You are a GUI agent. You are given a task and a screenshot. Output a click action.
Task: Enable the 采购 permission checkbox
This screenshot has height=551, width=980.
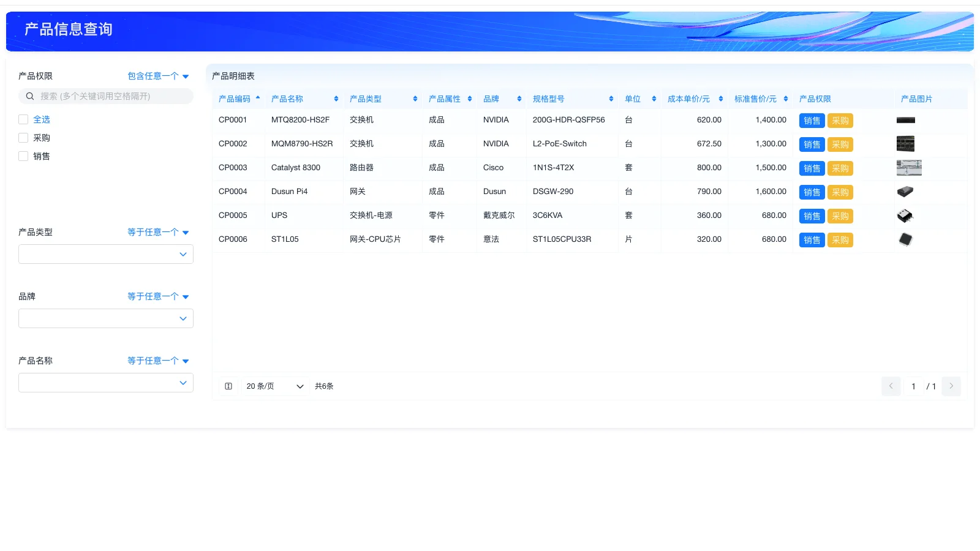point(23,137)
